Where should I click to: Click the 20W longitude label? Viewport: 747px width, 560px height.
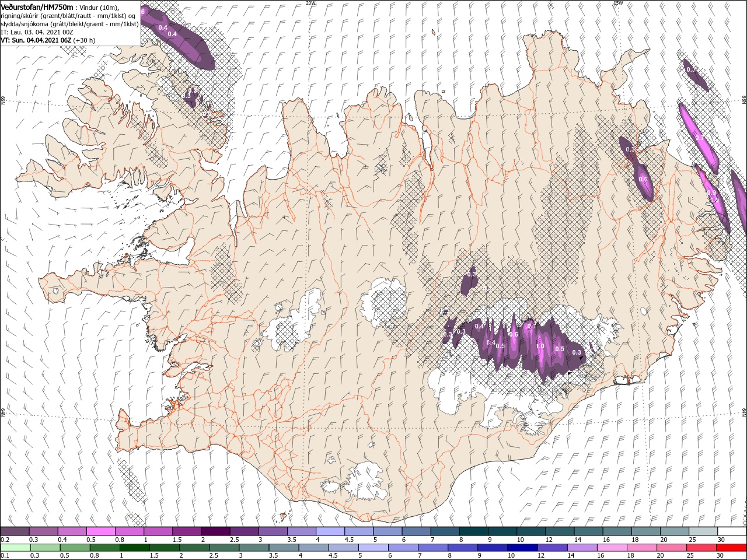[x=310, y=3]
